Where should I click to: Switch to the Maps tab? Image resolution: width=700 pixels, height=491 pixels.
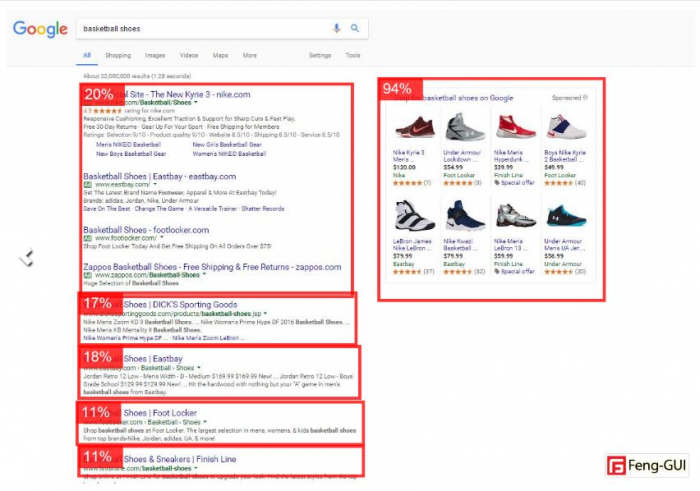click(221, 55)
